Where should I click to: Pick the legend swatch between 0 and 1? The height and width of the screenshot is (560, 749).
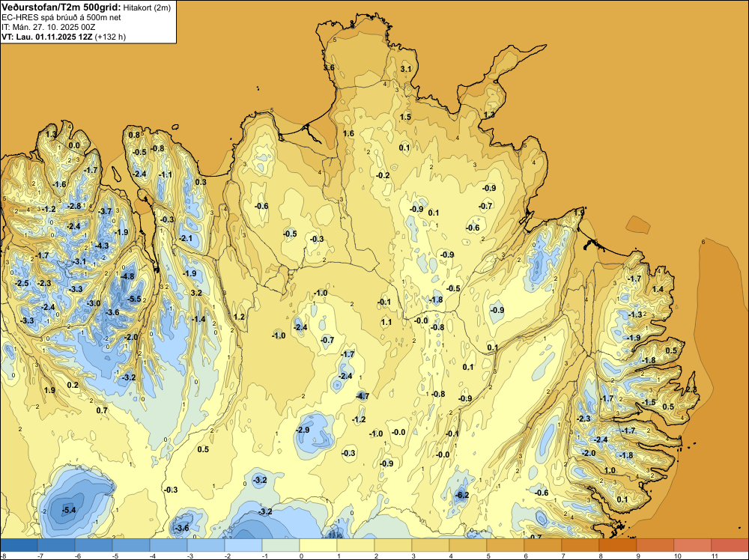tap(318, 545)
